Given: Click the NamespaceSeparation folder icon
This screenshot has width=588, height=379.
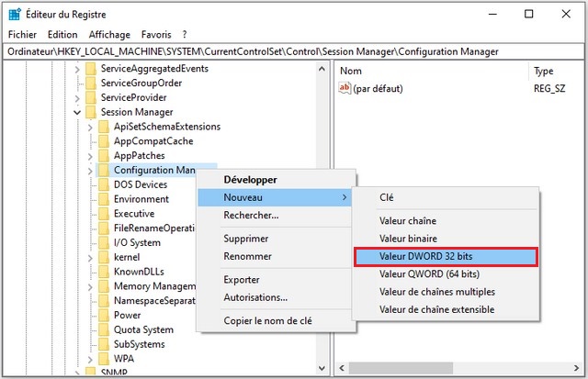Looking at the screenshot, I should (x=104, y=301).
